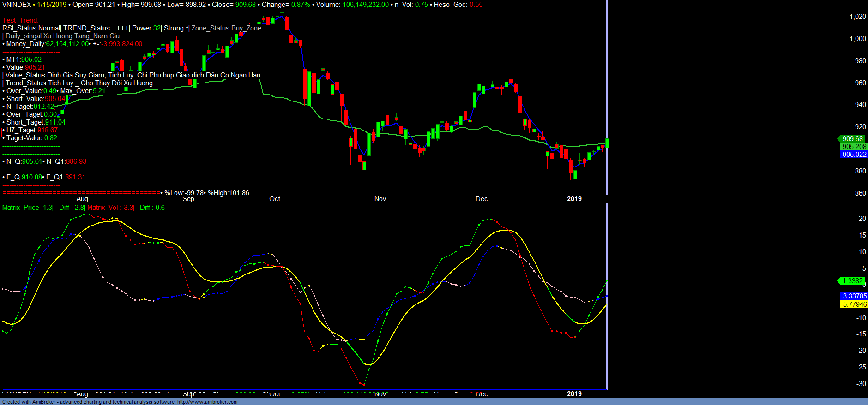Select the yellow -5.77946 indicator tag
The width and height of the screenshot is (868, 405).
click(x=854, y=304)
